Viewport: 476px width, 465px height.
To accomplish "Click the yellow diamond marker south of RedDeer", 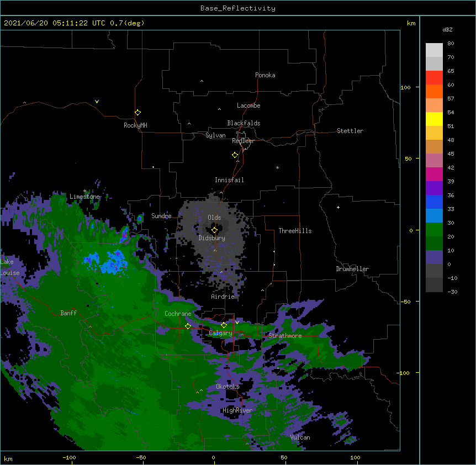I will tap(235, 155).
